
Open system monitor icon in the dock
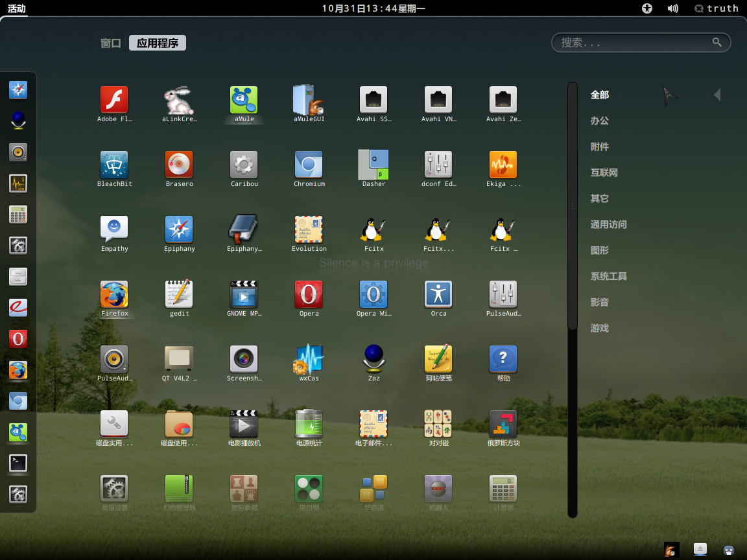tap(18, 183)
